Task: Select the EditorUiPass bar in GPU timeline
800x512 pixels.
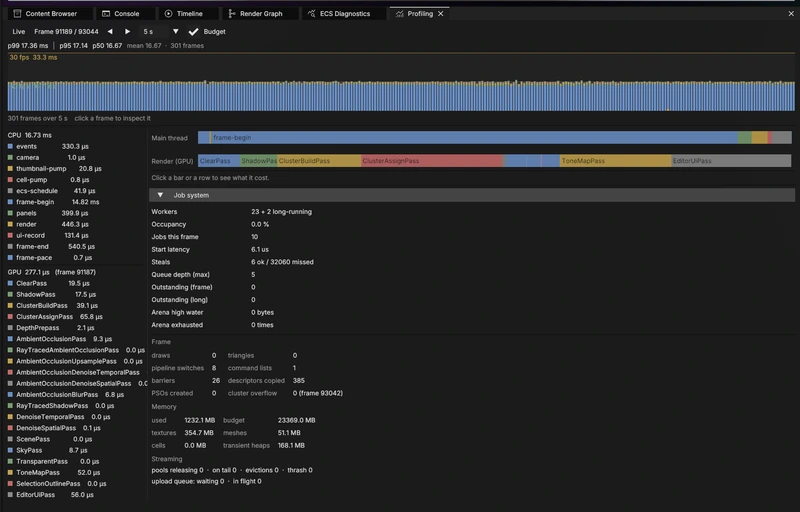Action: pyautogui.click(x=731, y=161)
